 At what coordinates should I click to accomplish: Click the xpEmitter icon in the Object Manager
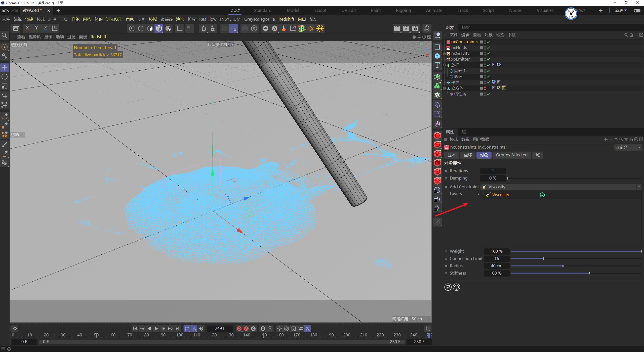pos(448,59)
